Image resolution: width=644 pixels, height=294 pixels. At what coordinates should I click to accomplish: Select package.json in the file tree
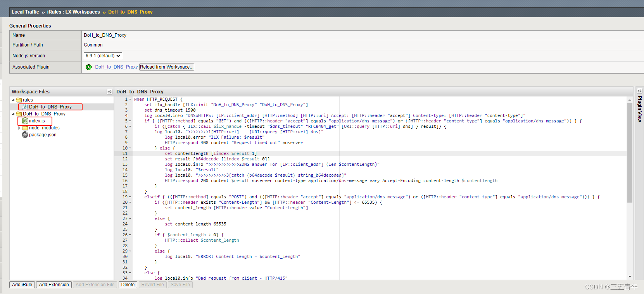tap(43, 135)
